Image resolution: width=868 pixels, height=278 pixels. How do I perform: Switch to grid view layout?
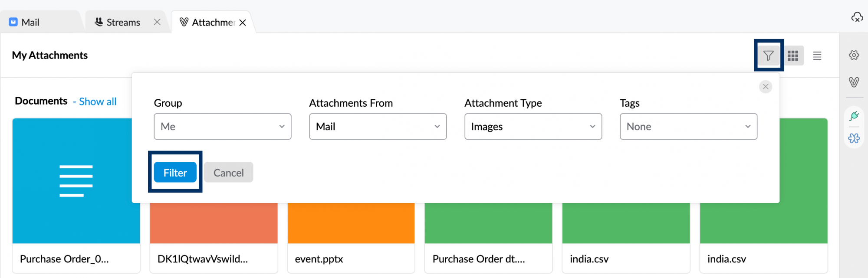(x=793, y=56)
